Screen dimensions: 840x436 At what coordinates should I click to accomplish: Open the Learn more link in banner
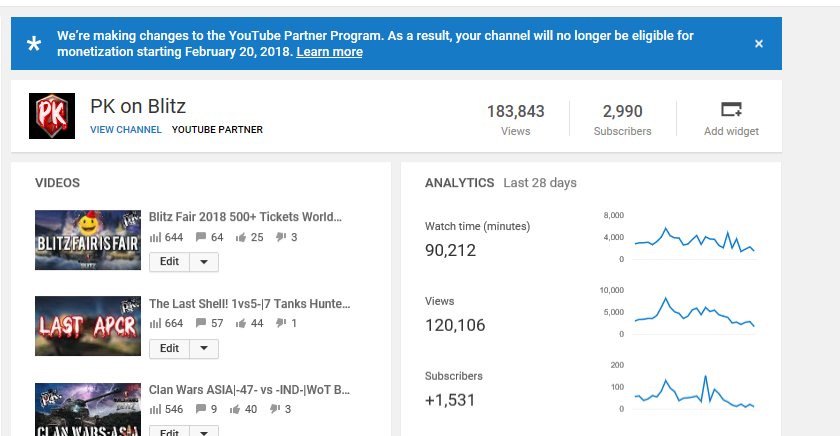[x=329, y=52]
